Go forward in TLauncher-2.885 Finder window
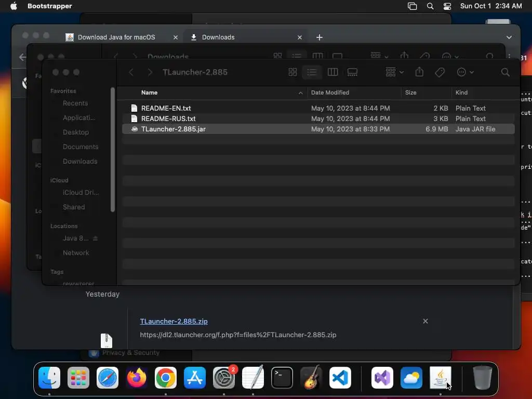The height and width of the screenshot is (399, 532). (x=150, y=72)
